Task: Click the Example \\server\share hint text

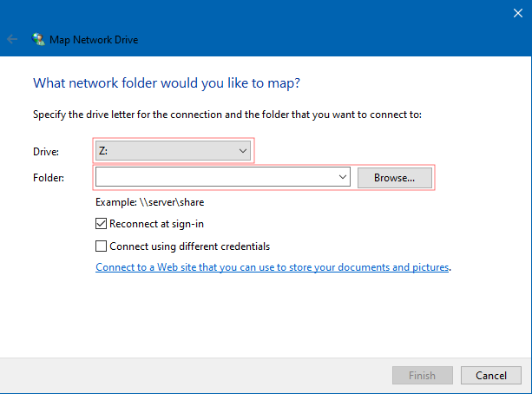Action: pos(149,202)
